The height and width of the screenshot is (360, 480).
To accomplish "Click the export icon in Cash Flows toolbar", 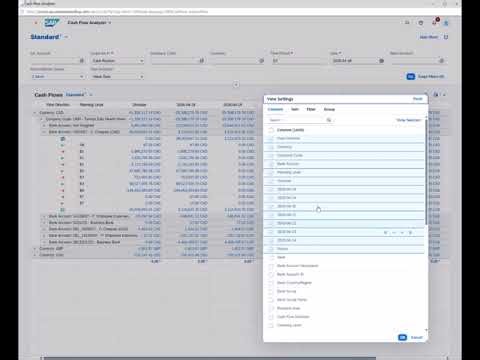I will coord(436,95).
